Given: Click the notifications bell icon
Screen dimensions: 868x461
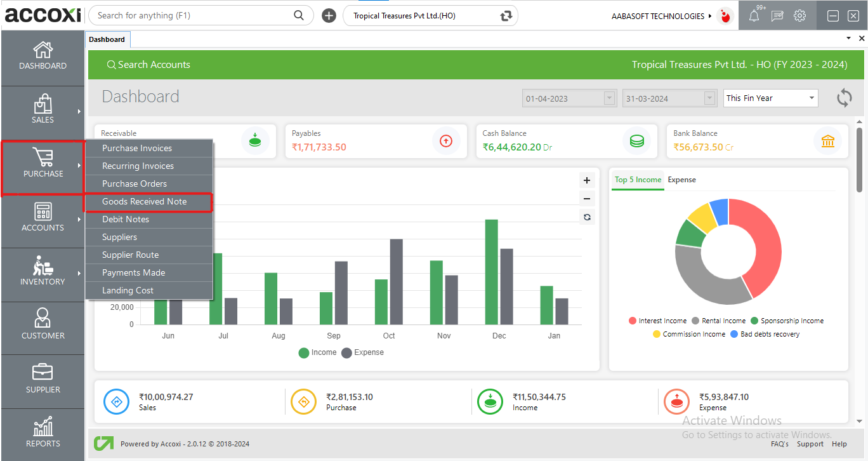Looking at the screenshot, I should click(x=754, y=17).
